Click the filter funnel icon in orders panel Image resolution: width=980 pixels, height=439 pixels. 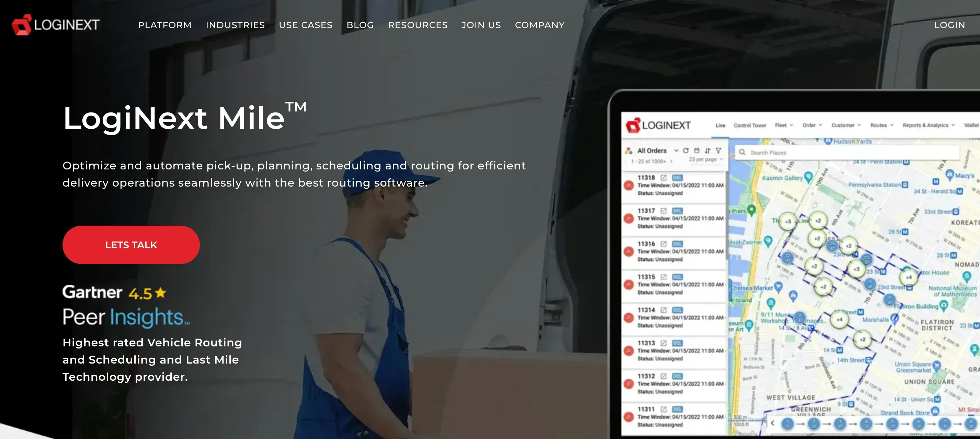click(718, 151)
